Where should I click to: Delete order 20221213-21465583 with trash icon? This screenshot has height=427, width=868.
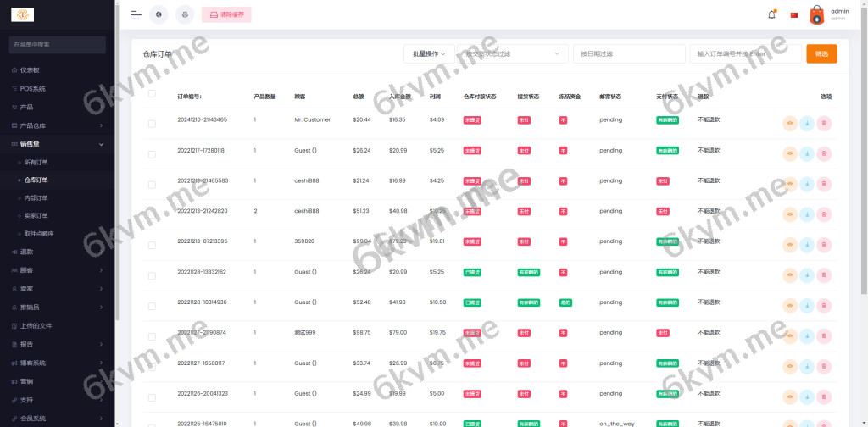[824, 185]
